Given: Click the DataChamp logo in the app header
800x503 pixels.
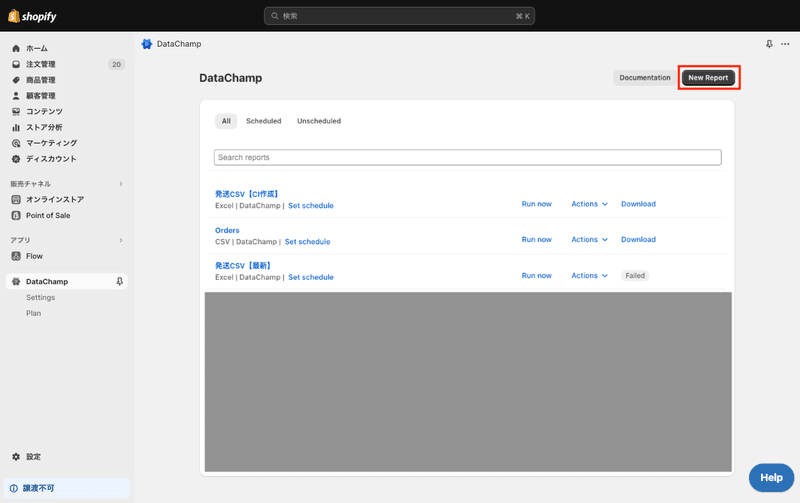Looking at the screenshot, I should tap(147, 44).
